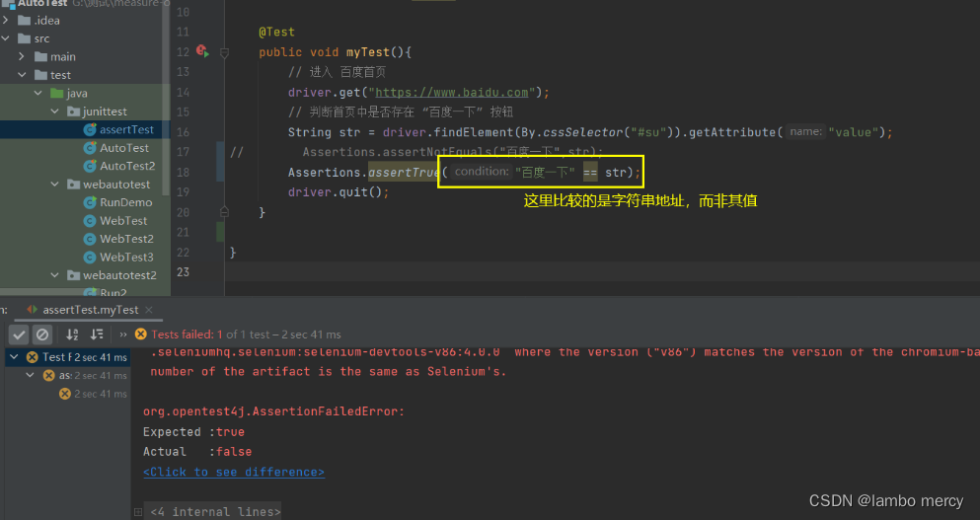Sort test results alphabetically
Screen dimensions: 980x520
[72, 334]
